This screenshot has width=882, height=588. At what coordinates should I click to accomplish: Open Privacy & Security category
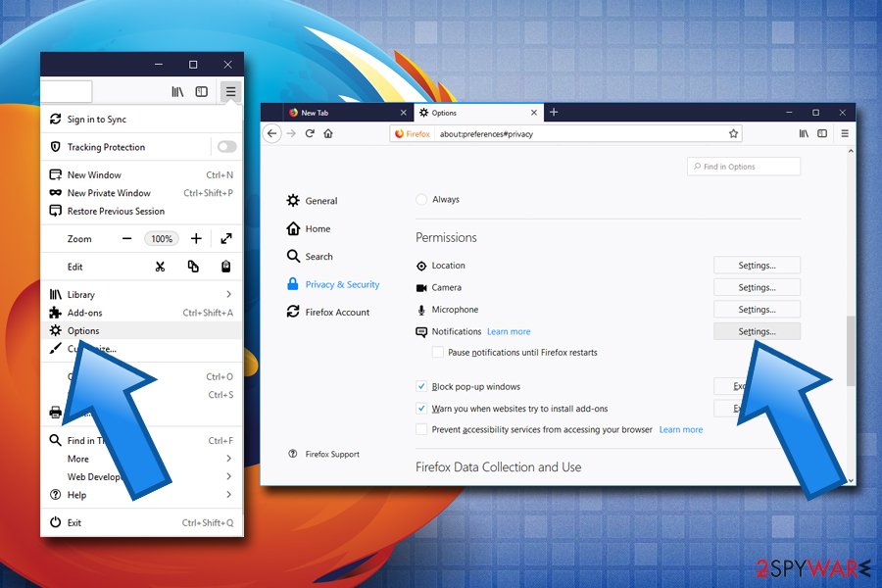point(333,284)
